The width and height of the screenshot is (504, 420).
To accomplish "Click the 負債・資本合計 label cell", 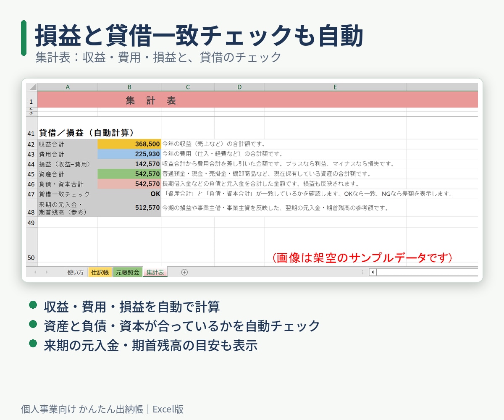I will point(67,184).
